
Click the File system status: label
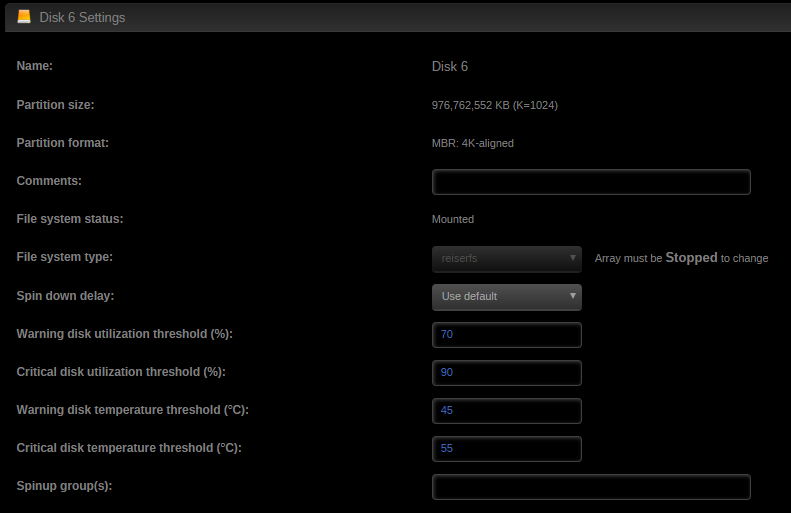tap(70, 219)
